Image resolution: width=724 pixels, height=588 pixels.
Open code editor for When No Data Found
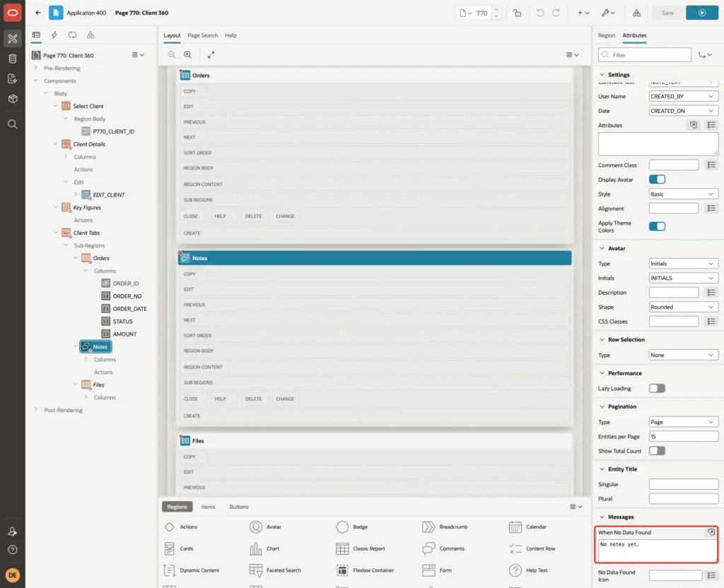click(x=711, y=532)
